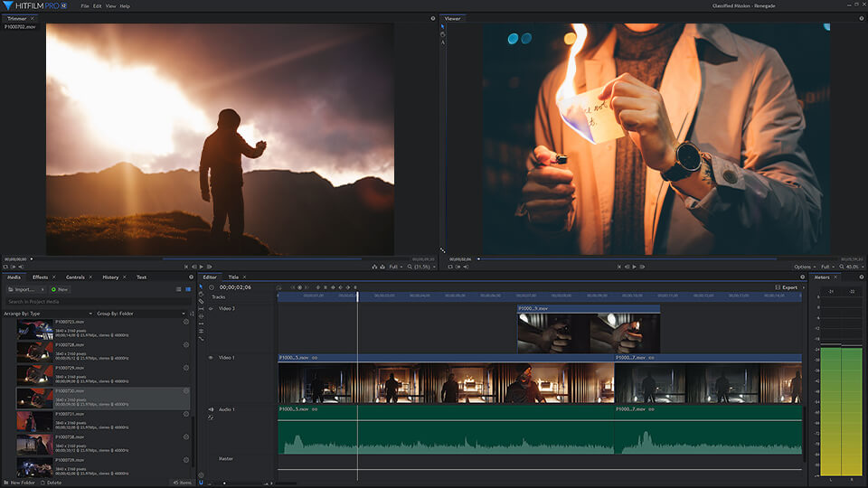Switch to the Title tab in the editor

[x=233, y=277]
